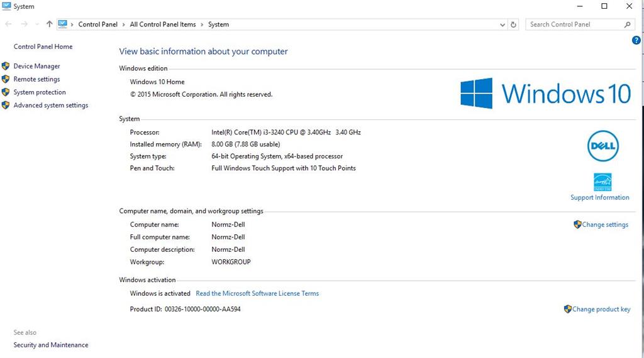Select the Full computer name value Normz-Dell
Image resolution: width=644 pixels, height=358 pixels.
click(x=228, y=237)
